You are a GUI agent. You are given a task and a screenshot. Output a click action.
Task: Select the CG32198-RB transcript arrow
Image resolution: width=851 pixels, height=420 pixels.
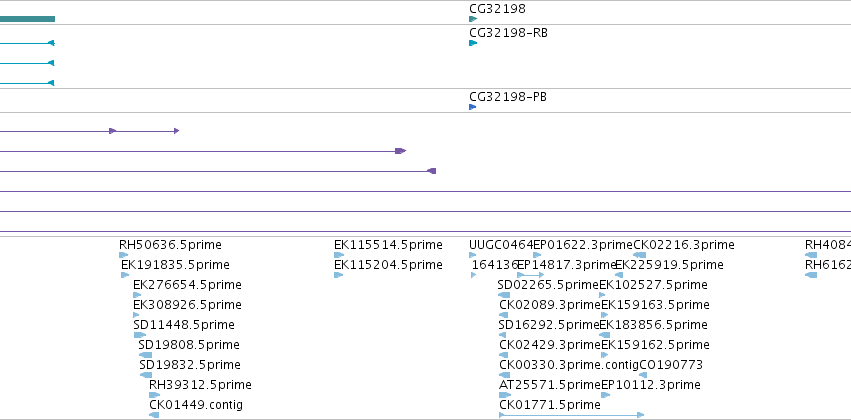click(473, 43)
